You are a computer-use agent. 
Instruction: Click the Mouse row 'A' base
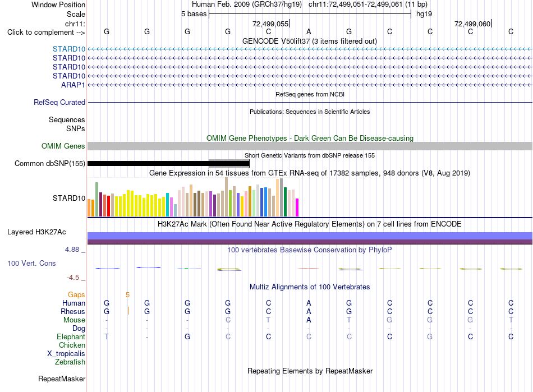tap(309, 320)
